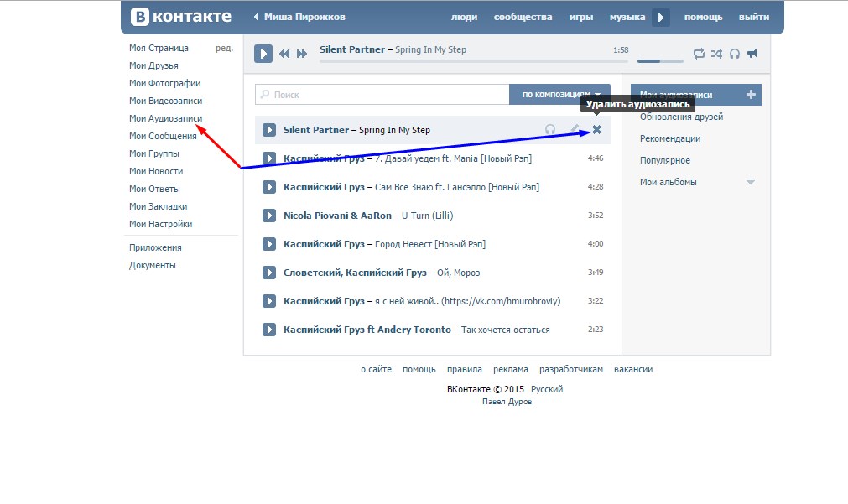The height and width of the screenshot is (504, 848).
Task: Go back to Миша Пирожков profile
Action: tap(299, 18)
